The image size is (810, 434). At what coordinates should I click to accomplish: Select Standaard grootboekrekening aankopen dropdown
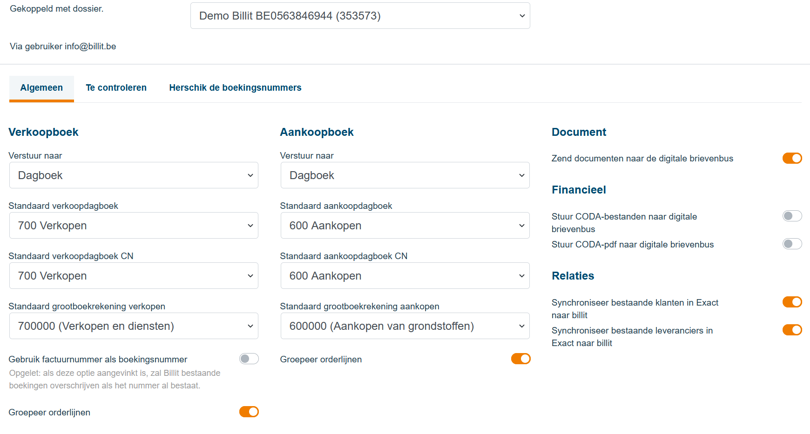pos(405,326)
